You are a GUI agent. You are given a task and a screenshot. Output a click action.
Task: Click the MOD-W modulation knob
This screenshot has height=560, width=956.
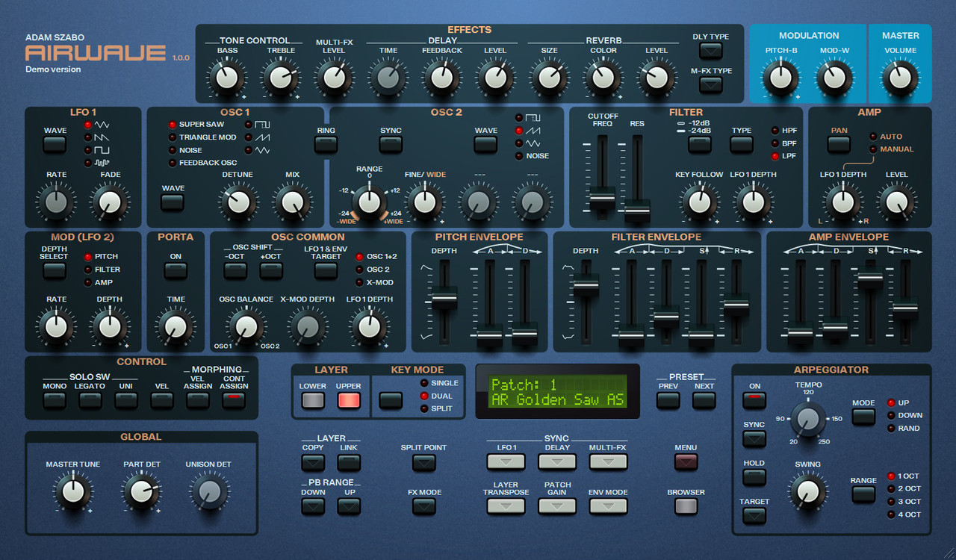[x=834, y=77]
